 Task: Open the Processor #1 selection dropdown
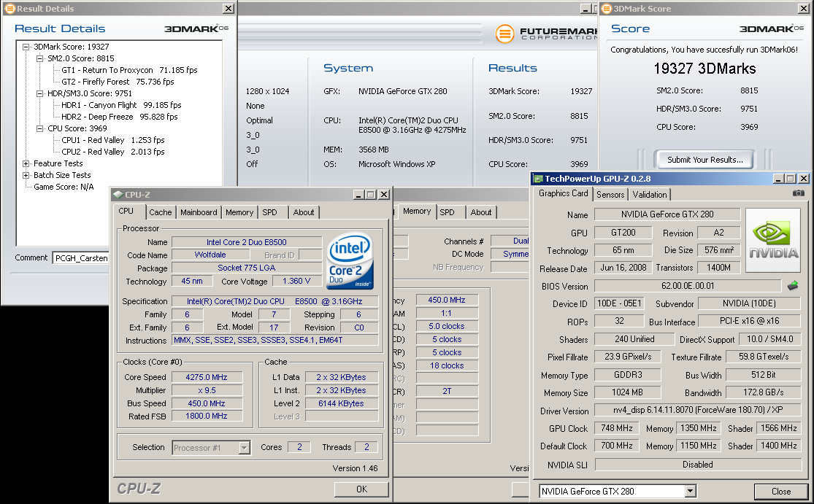[x=244, y=448]
